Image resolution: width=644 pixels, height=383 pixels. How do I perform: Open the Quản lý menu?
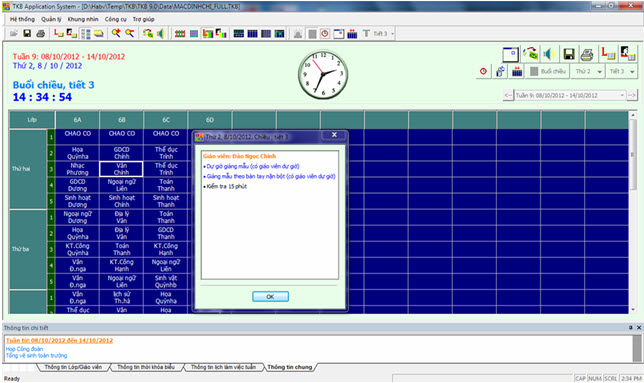[51, 19]
